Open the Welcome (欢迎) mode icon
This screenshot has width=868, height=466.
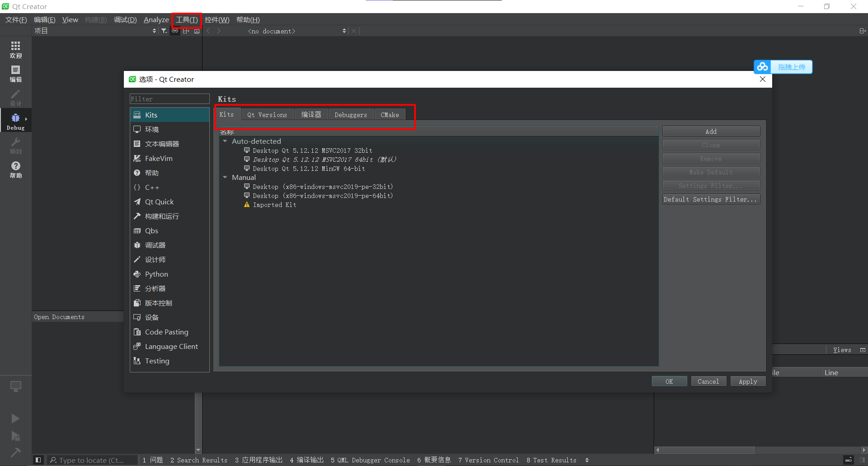tap(15, 50)
